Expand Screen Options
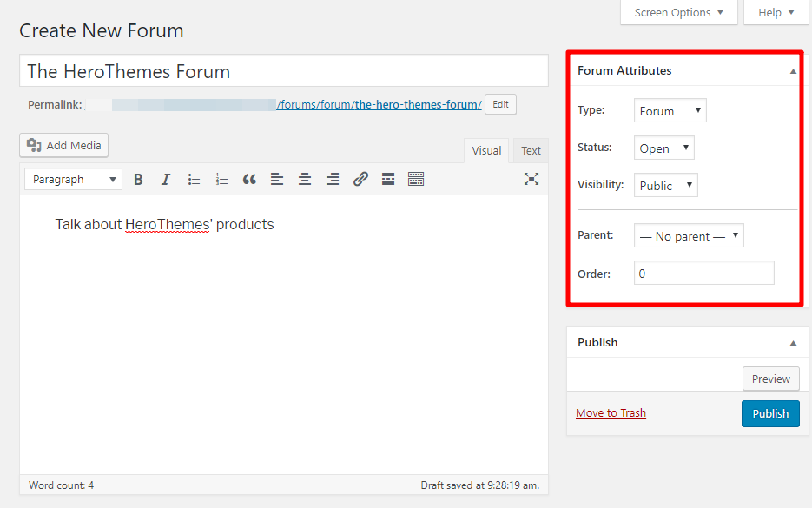 [x=679, y=12]
